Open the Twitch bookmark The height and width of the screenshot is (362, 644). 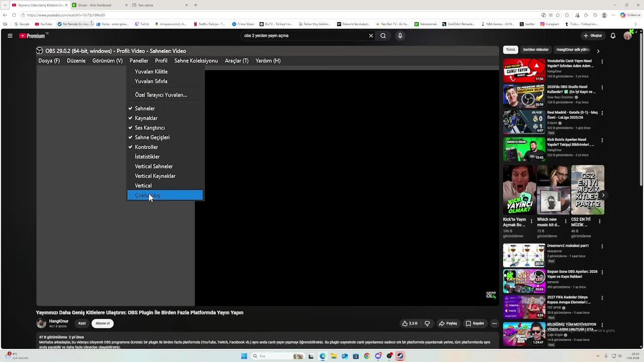click(x=142, y=24)
